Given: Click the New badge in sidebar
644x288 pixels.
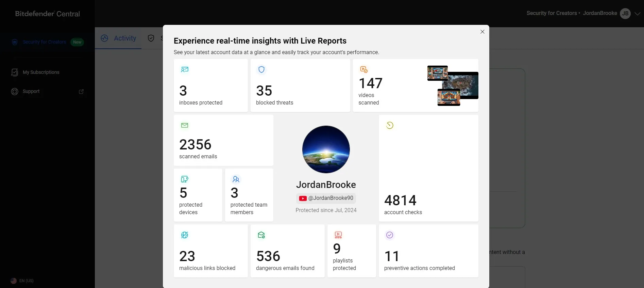Looking at the screenshot, I should click(77, 42).
